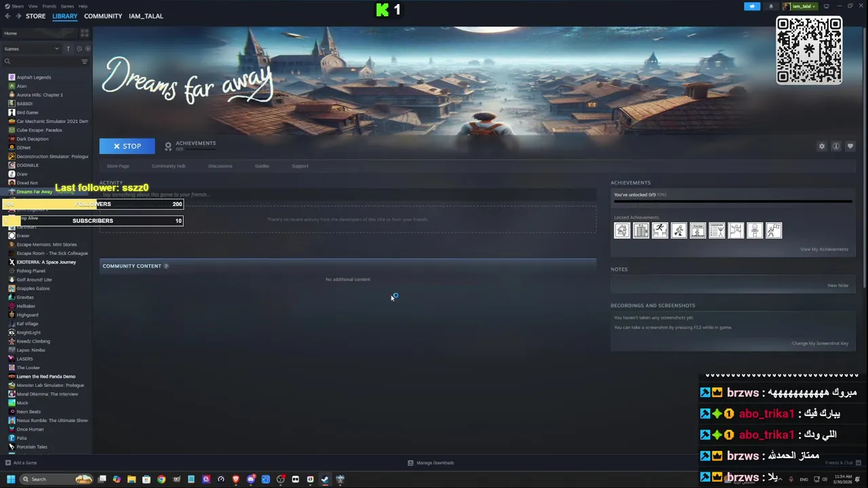
Task: Stop the running game
Action: pos(127,146)
